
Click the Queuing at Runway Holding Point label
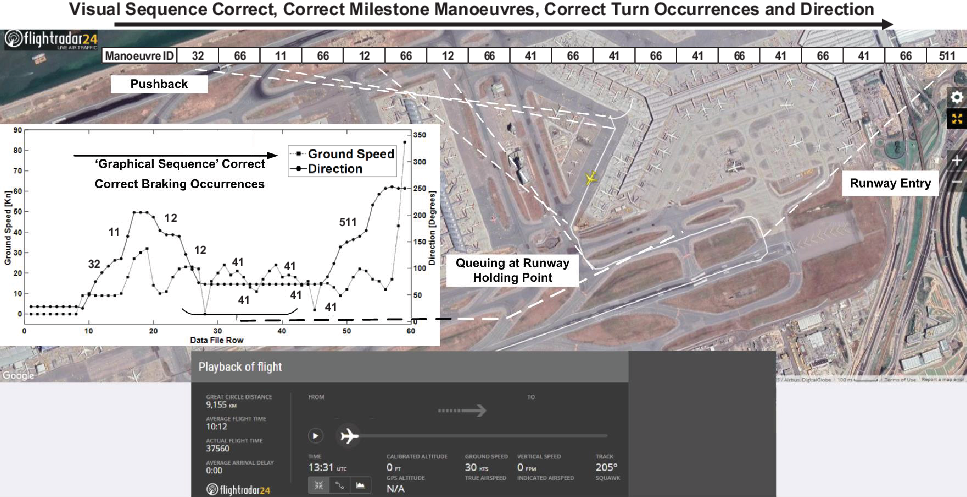(513, 270)
